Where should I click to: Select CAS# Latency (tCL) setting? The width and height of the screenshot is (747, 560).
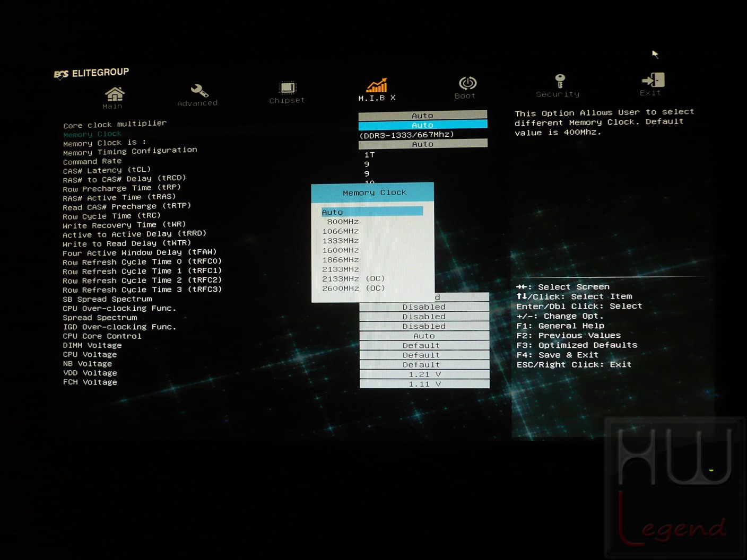(107, 170)
